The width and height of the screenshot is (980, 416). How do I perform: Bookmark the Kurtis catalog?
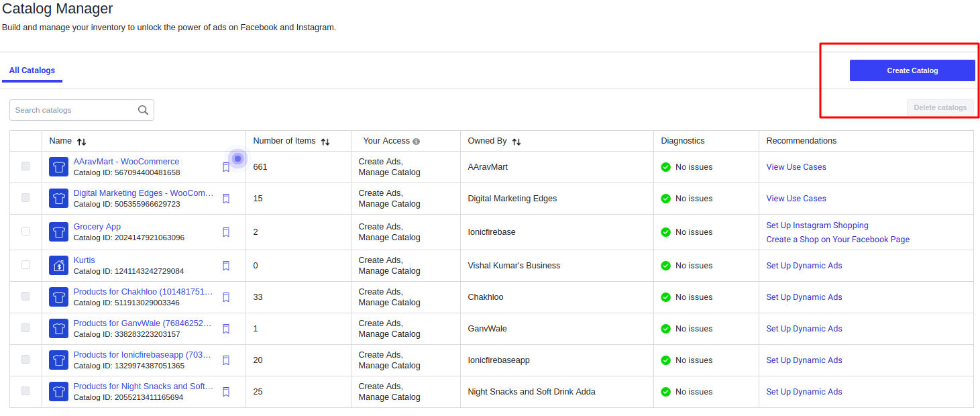click(226, 266)
